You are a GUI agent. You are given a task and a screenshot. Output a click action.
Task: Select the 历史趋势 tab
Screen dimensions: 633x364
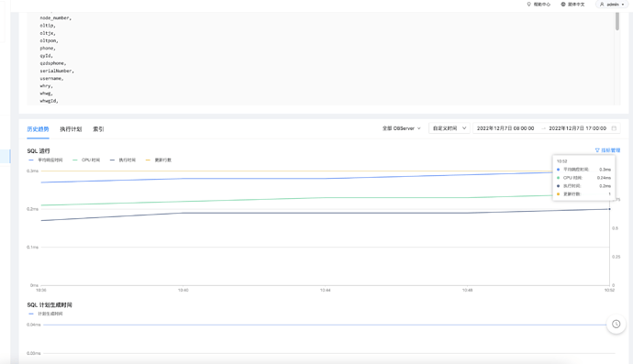pyautogui.click(x=38, y=129)
